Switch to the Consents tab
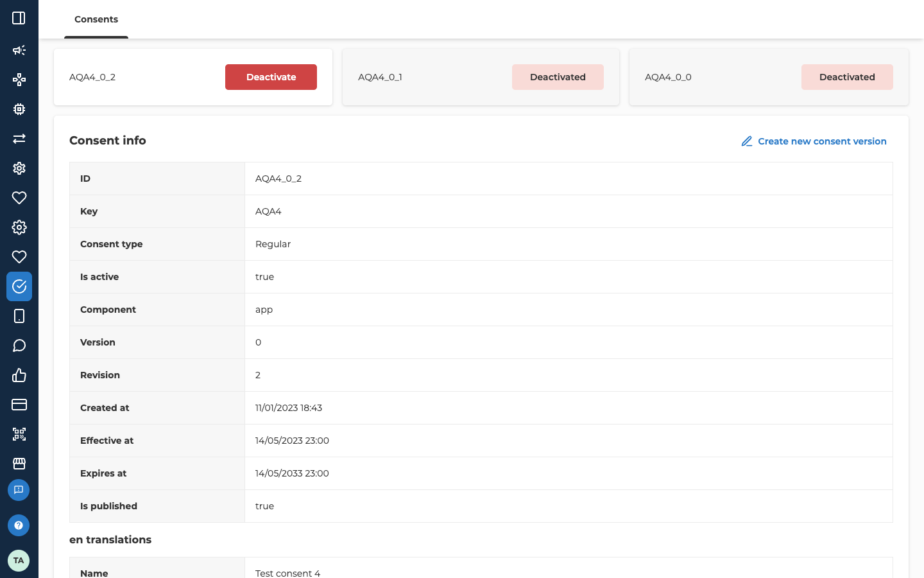The width and height of the screenshot is (924, 578). (x=96, y=19)
